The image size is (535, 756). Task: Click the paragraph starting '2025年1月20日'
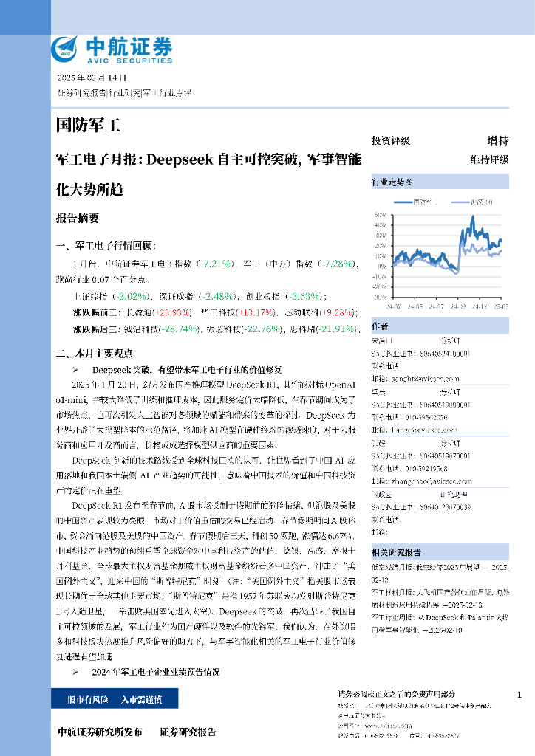205,415
